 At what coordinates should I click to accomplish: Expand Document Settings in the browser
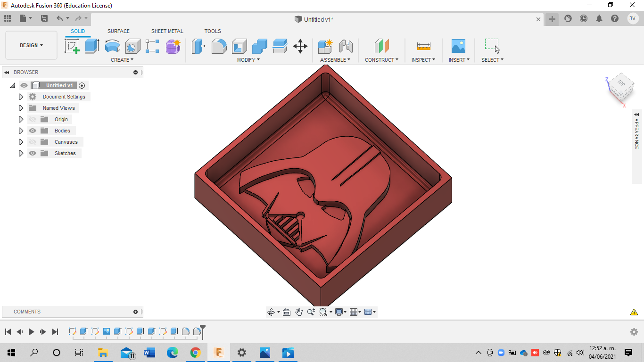point(21,97)
